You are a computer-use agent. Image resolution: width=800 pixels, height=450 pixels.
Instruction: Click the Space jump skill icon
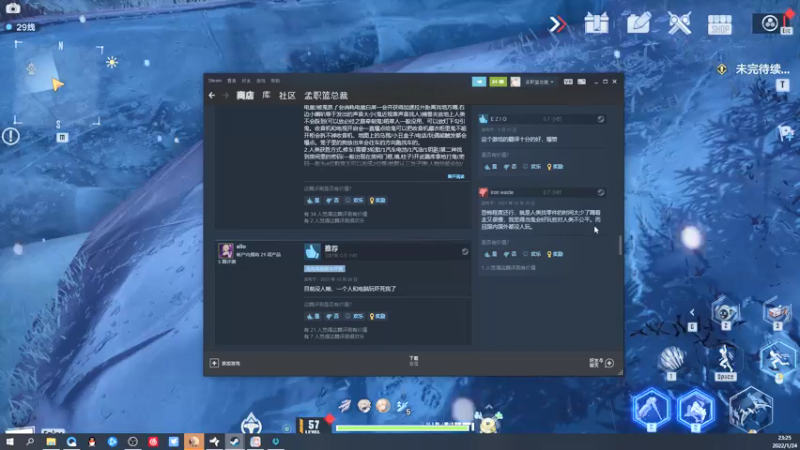click(x=725, y=362)
